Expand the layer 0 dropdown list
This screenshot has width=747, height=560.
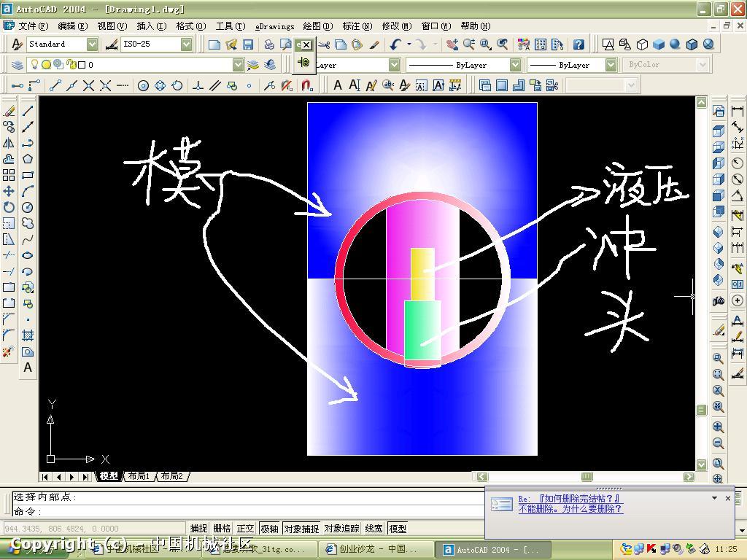coord(238,65)
